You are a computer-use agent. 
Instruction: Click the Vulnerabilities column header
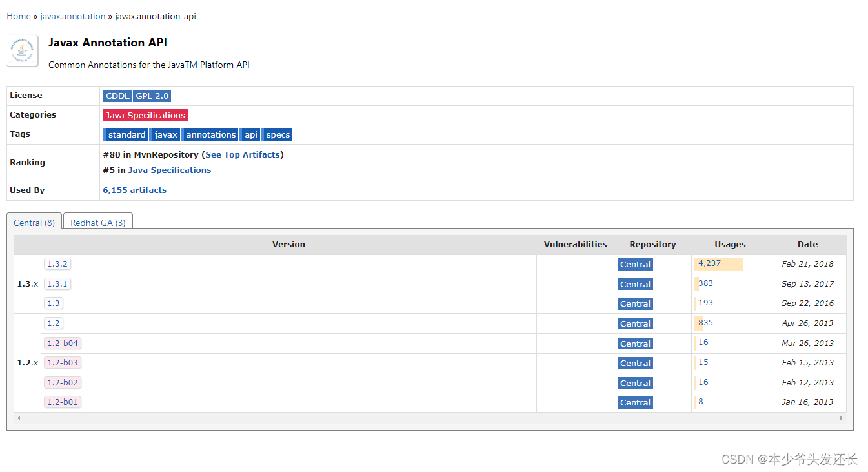[575, 244]
